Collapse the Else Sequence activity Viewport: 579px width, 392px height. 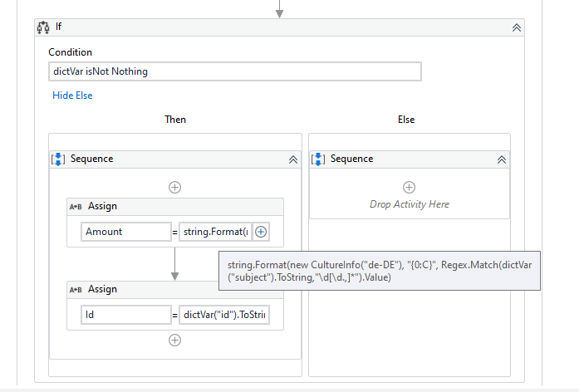[501, 159]
